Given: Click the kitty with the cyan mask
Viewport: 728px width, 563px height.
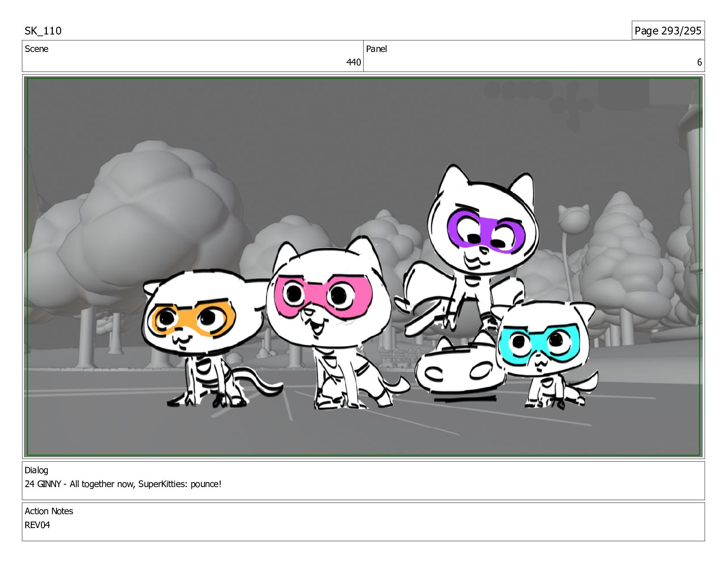Looking at the screenshot, I should [x=544, y=354].
